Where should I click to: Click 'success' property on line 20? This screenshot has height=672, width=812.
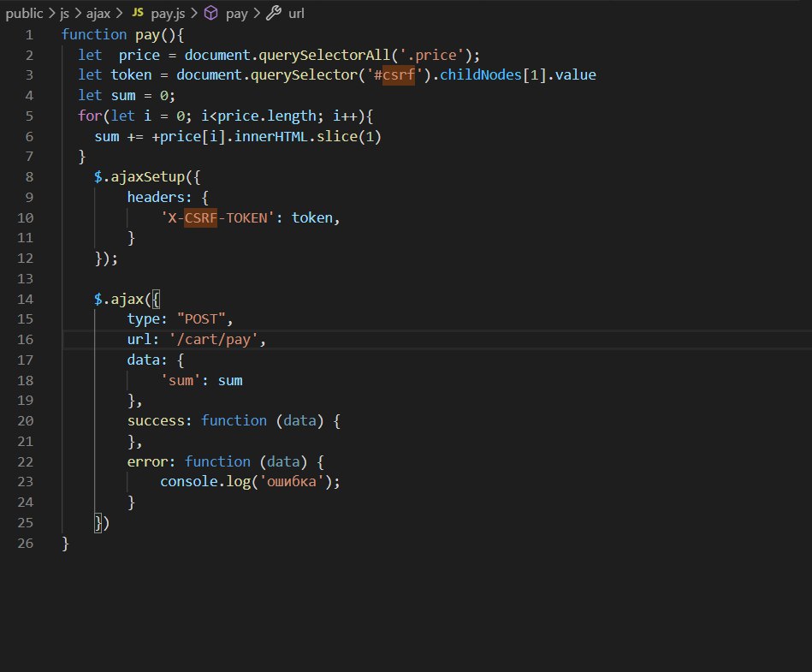point(156,420)
